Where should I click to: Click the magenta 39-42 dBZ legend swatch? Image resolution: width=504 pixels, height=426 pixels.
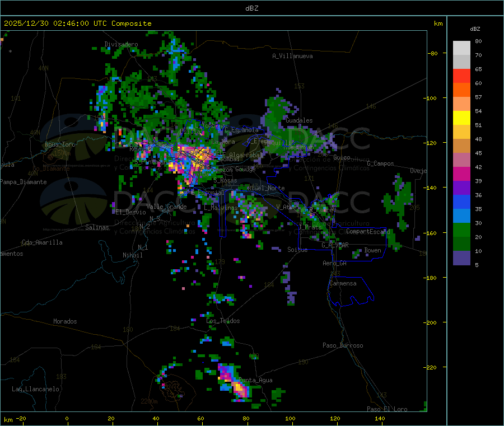point(461,174)
